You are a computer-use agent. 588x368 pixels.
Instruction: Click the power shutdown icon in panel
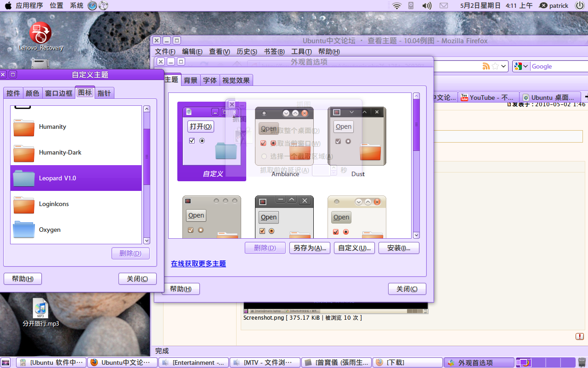point(579,6)
